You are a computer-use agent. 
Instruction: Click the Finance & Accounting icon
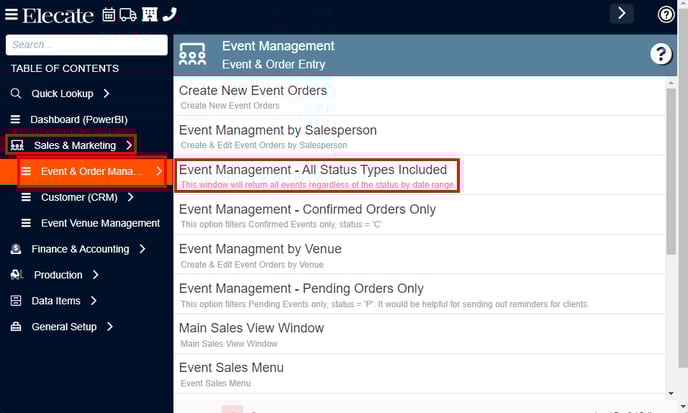pos(16,249)
